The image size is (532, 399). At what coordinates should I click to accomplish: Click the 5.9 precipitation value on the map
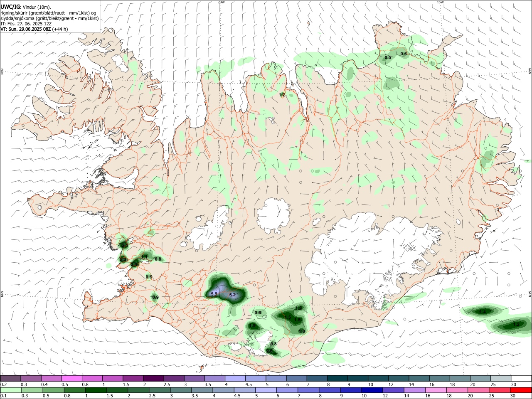click(x=214, y=294)
